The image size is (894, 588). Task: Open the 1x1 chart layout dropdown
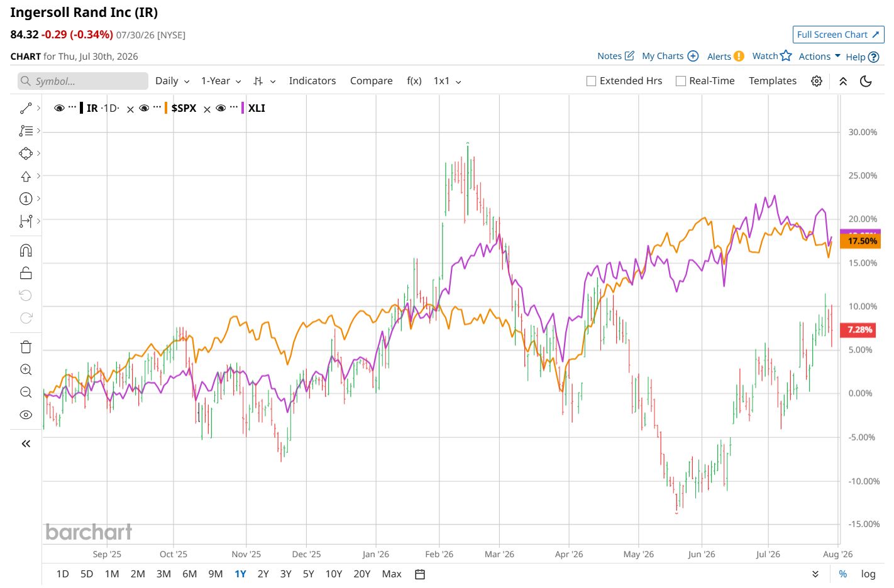pos(448,81)
